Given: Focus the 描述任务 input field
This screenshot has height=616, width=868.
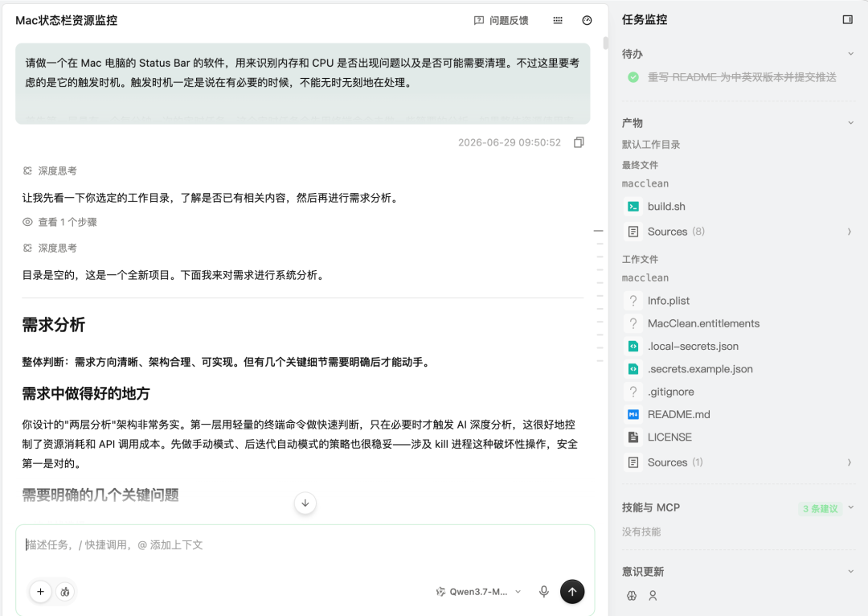Looking at the screenshot, I should click(305, 545).
